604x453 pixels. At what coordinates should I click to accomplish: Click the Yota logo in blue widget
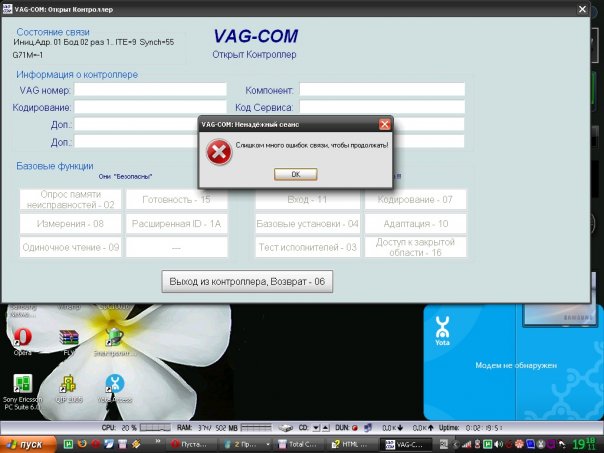(442, 331)
